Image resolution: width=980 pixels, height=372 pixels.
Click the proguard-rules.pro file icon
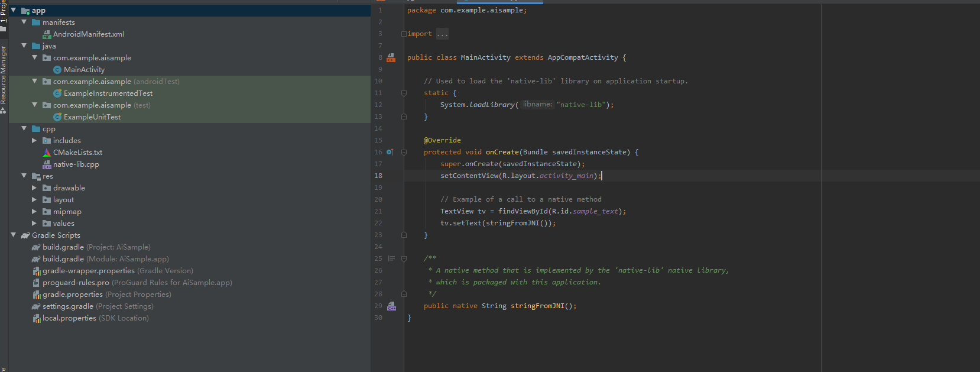click(x=36, y=283)
